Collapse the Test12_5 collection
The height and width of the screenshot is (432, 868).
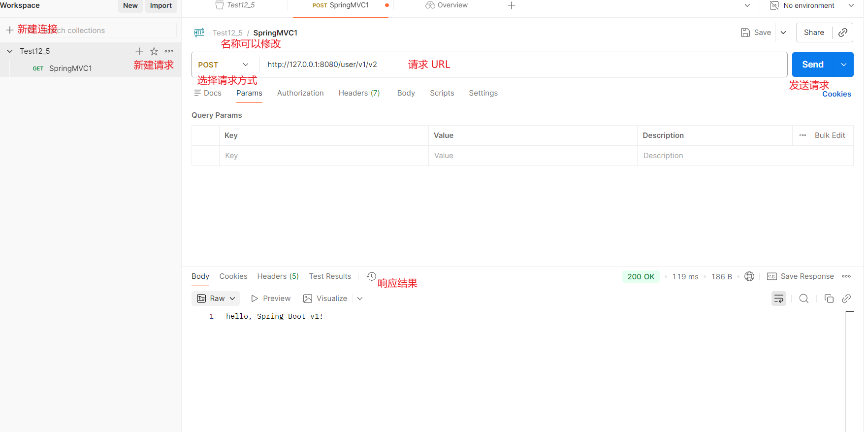(x=10, y=51)
